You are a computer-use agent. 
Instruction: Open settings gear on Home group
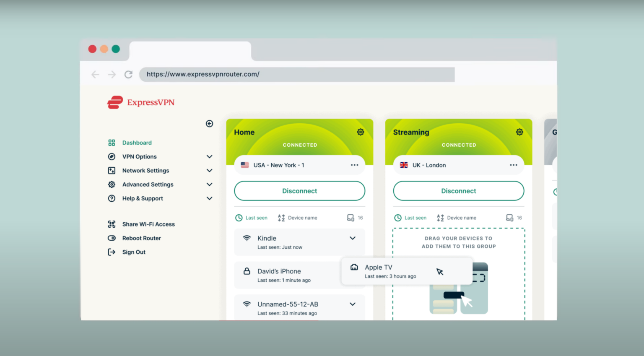(360, 132)
